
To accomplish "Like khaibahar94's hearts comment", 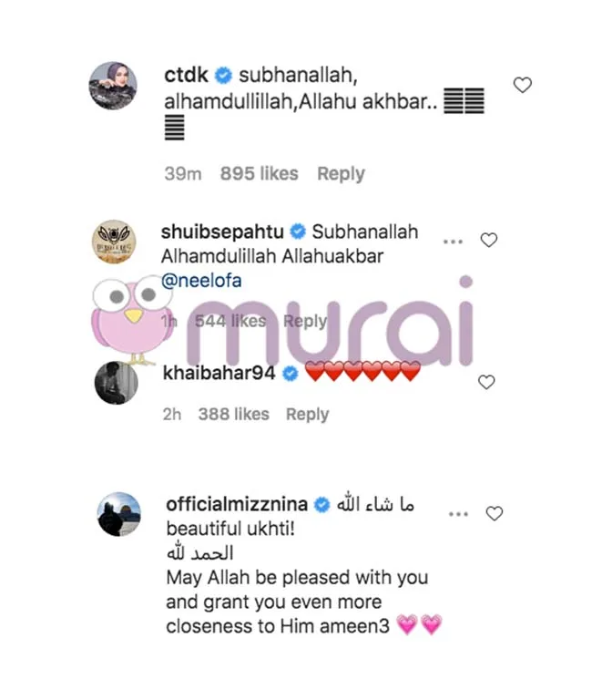I will pyautogui.click(x=486, y=382).
